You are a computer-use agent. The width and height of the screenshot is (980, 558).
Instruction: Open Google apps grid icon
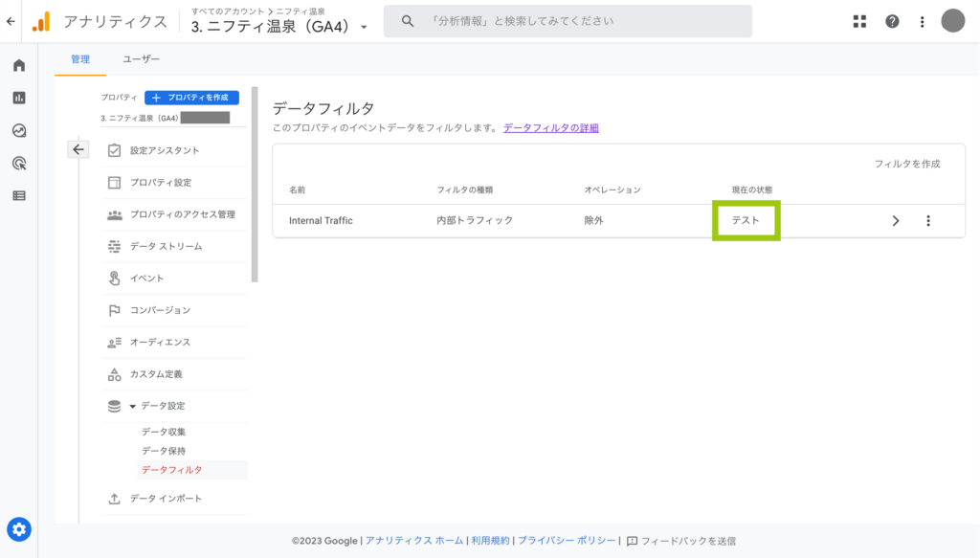pos(860,21)
